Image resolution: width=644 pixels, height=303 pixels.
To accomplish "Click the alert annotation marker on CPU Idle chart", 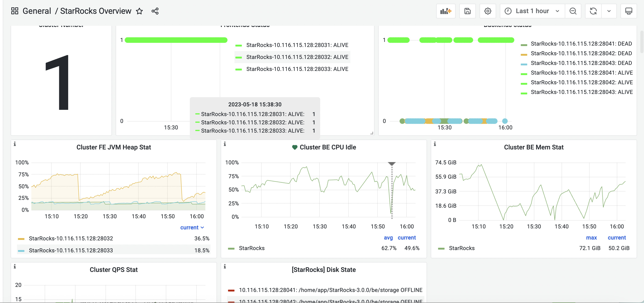I will [x=392, y=164].
